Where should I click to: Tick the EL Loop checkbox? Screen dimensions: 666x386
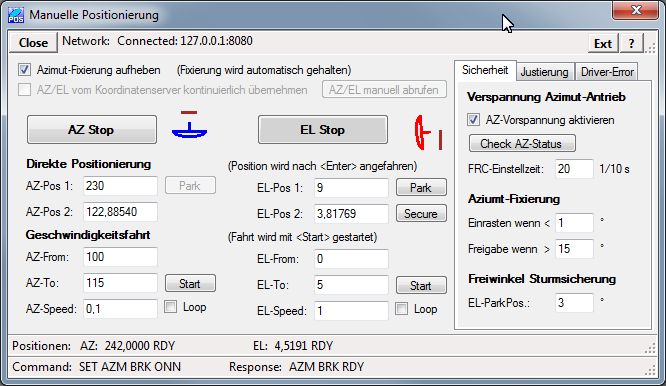401,309
